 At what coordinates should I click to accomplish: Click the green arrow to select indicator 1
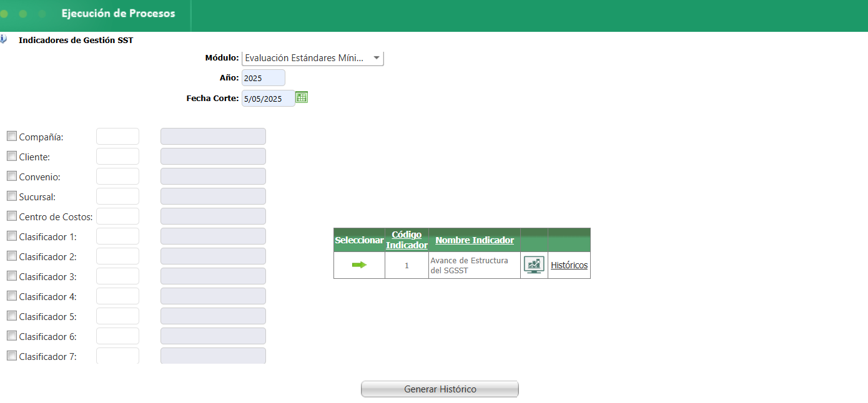(x=359, y=265)
